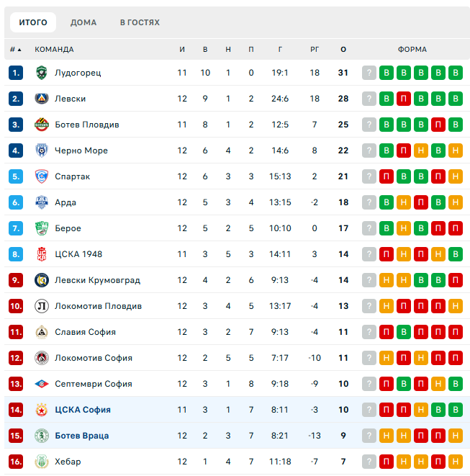Image resolution: width=470 pixels, height=476 pixels.
Task: Click the Botev Plovdiv crest icon
Action: point(41,125)
